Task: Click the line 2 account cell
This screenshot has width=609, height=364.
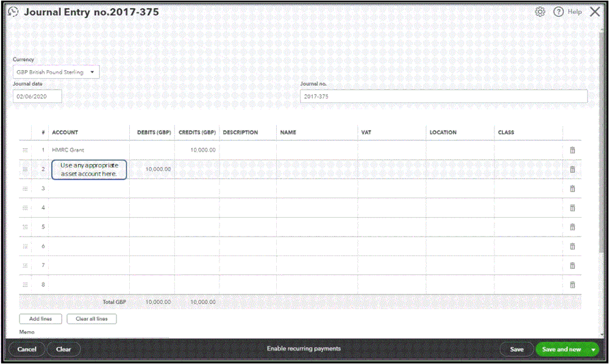Action: (x=89, y=170)
